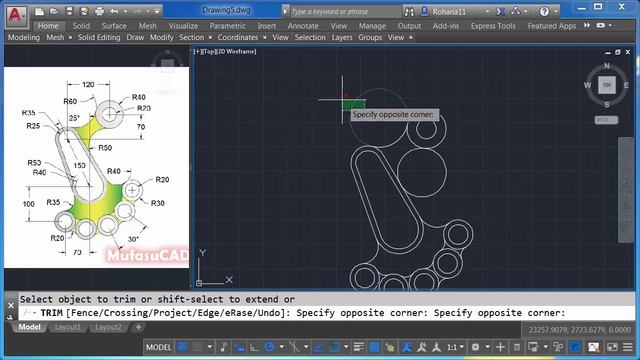640x360 pixels.
Task: Click the workspace switching gear icon
Action: 475,347
